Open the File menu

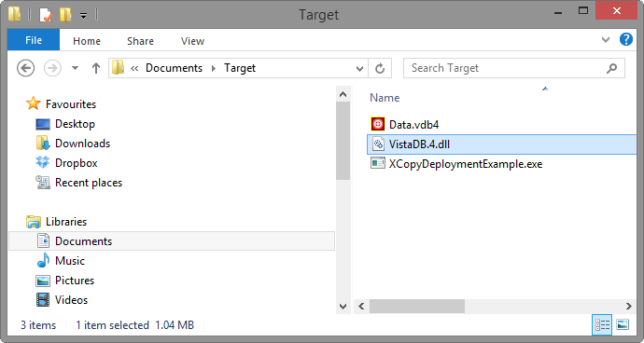pyautogui.click(x=34, y=40)
